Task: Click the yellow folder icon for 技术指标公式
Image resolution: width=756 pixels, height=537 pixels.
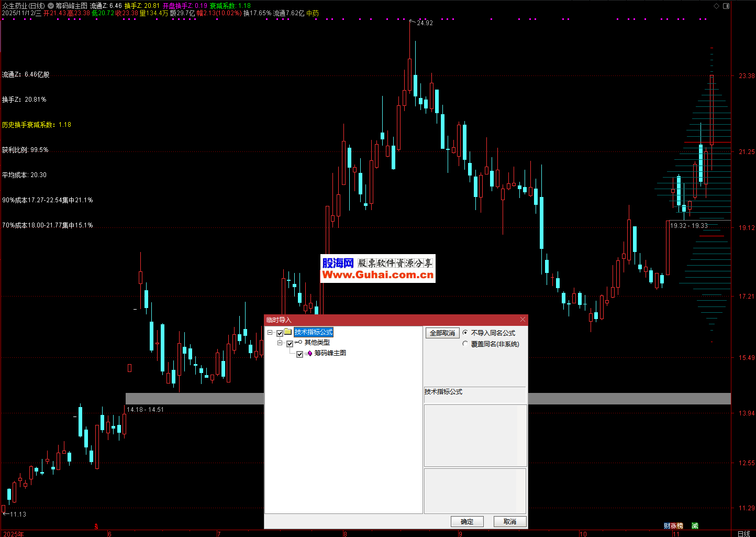Action: [288, 332]
